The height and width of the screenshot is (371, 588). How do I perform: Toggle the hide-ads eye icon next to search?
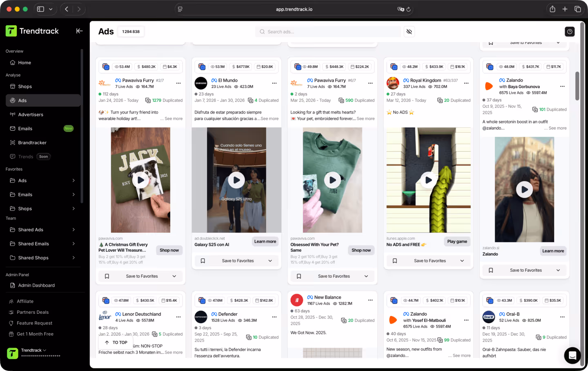[x=409, y=31]
